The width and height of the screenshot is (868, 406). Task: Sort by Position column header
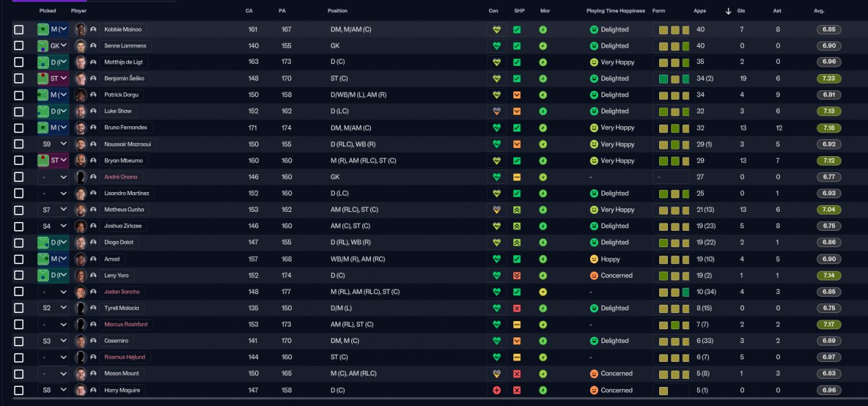click(x=338, y=11)
